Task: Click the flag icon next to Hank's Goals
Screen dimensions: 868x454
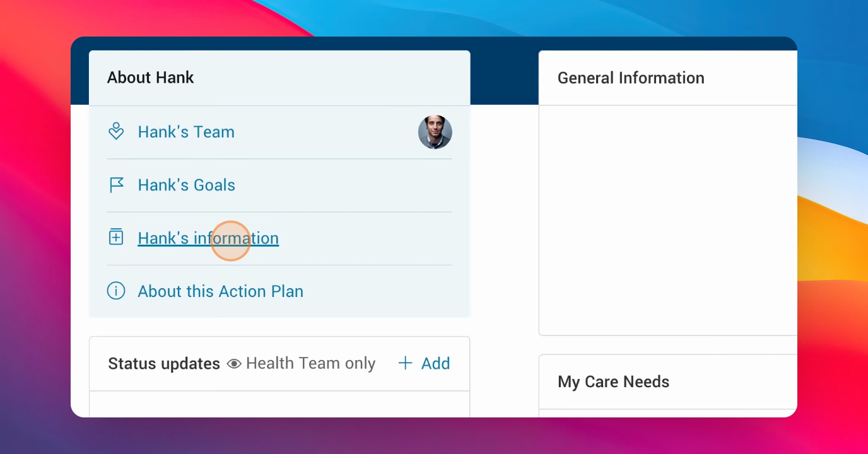Action: [116, 185]
